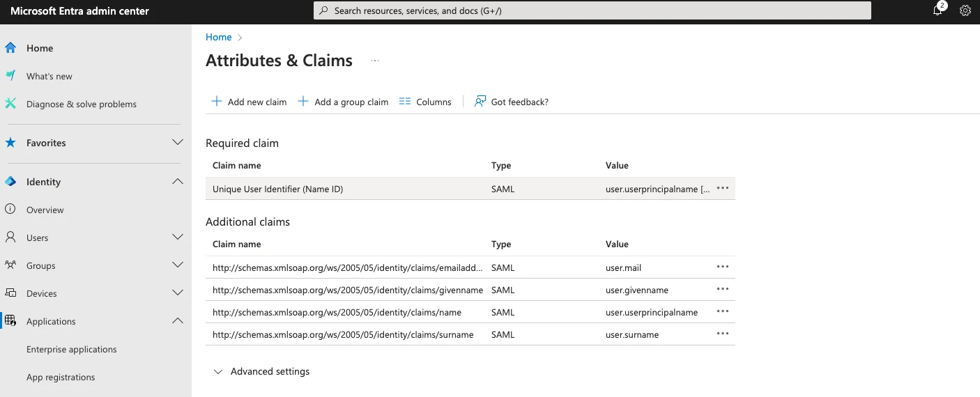Open App registrations in sidebar

(x=61, y=377)
